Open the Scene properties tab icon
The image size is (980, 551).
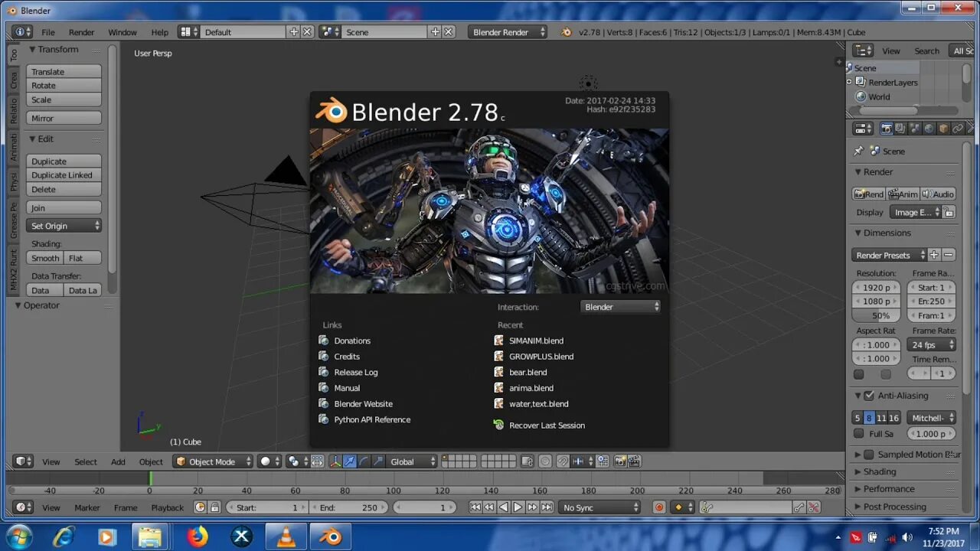pos(915,129)
